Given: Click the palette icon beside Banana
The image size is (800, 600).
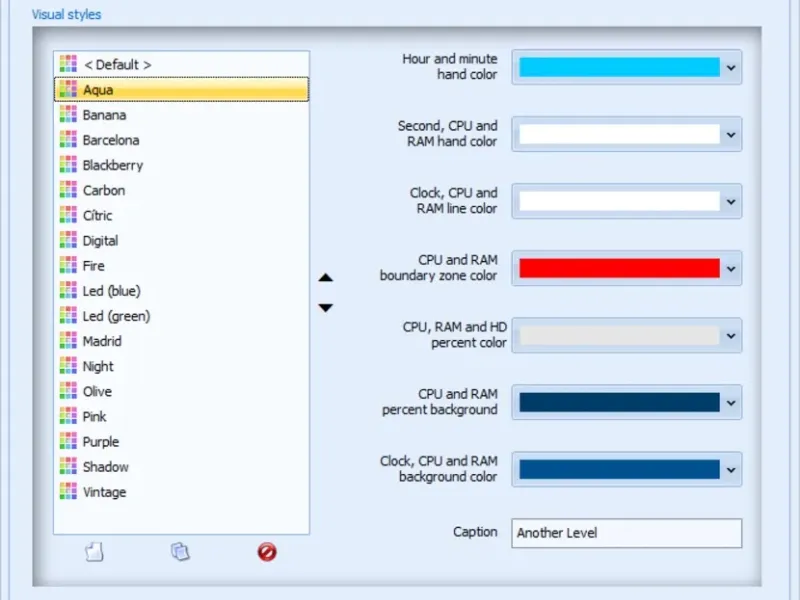Looking at the screenshot, I should click(68, 115).
